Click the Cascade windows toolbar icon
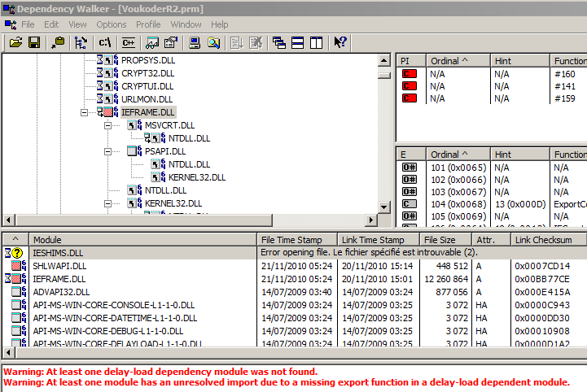The image size is (587, 392). click(x=279, y=42)
